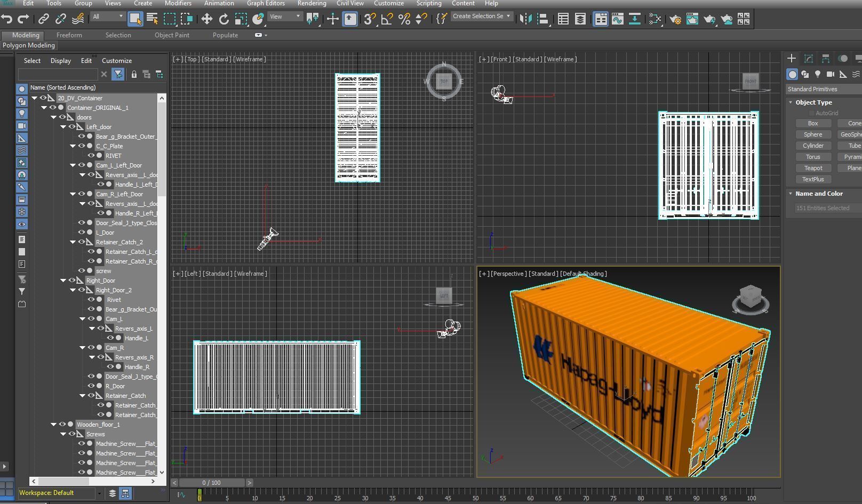Image resolution: width=862 pixels, height=504 pixels.
Task: Click the Rectangular Selection Region icon
Action: tap(170, 19)
